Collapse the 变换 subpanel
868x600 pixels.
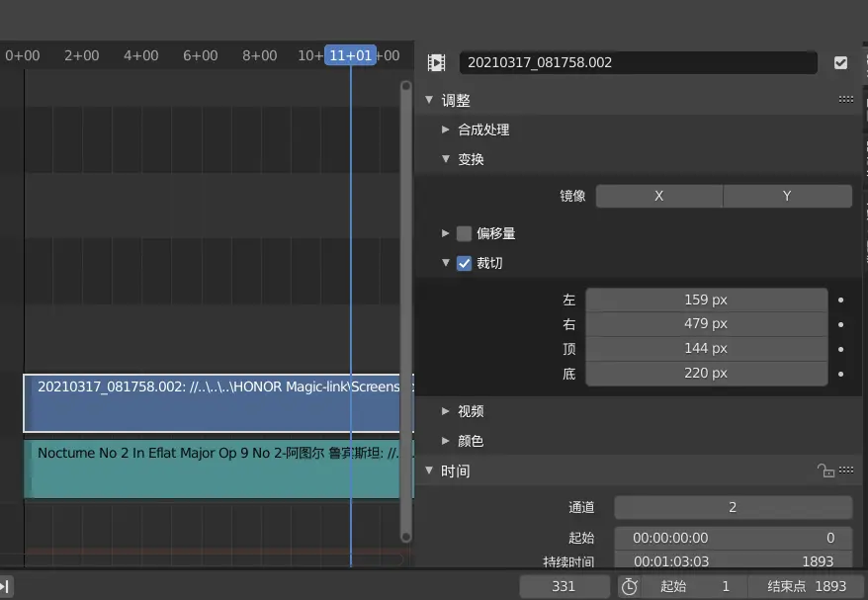(x=446, y=159)
